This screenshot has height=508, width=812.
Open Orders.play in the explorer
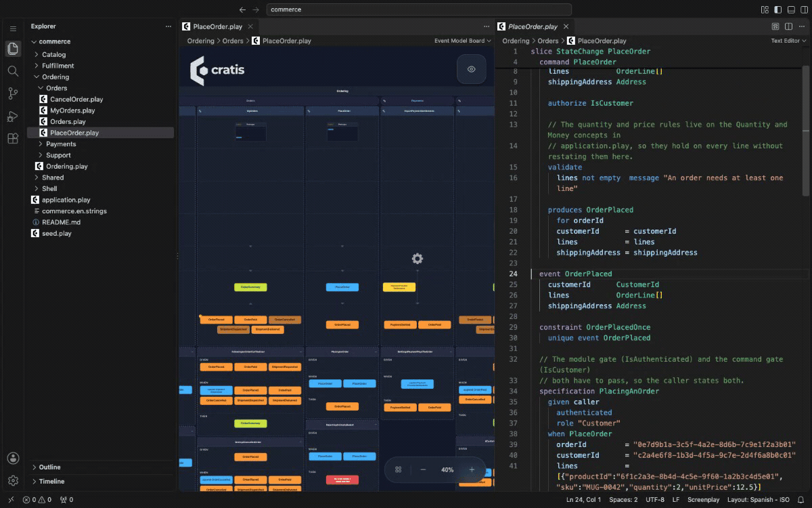coord(100,121)
